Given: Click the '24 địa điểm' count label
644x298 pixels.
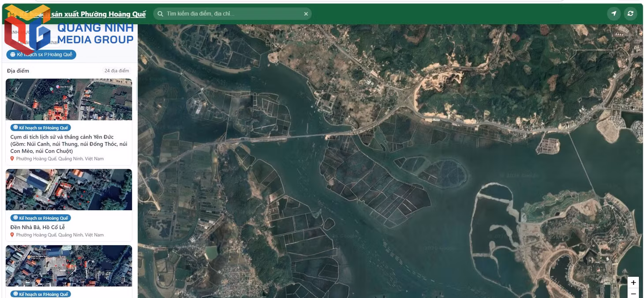Looking at the screenshot, I should click(117, 71).
